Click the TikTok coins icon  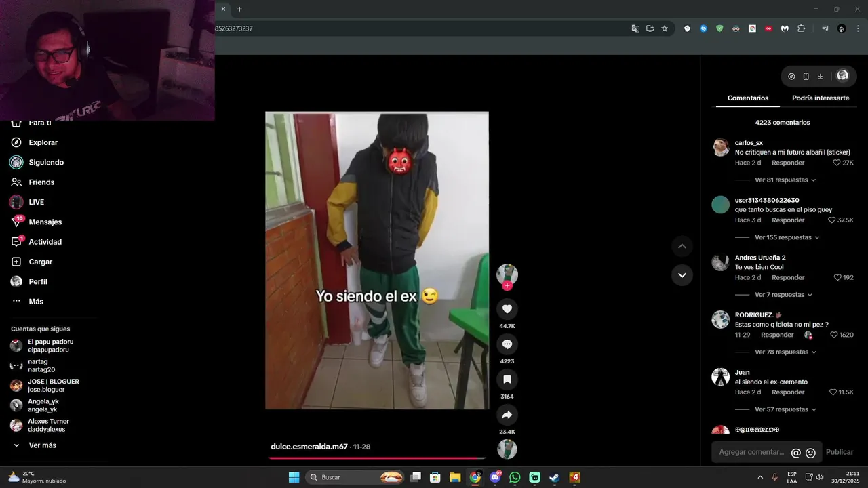coord(791,77)
